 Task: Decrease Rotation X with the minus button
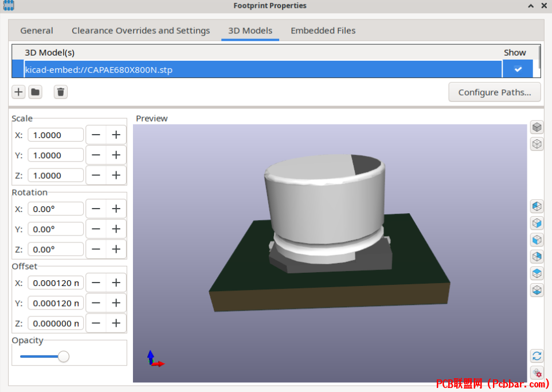point(96,209)
